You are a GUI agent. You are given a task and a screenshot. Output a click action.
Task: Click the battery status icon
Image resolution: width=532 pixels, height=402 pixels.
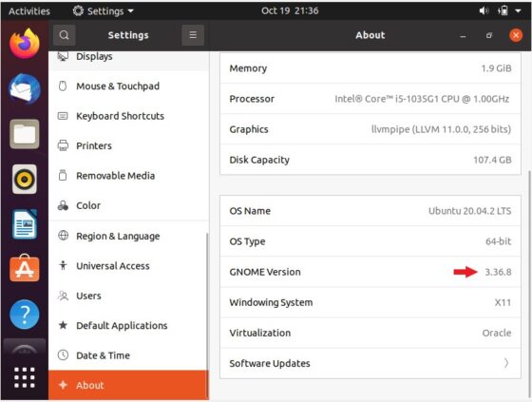click(x=503, y=10)
